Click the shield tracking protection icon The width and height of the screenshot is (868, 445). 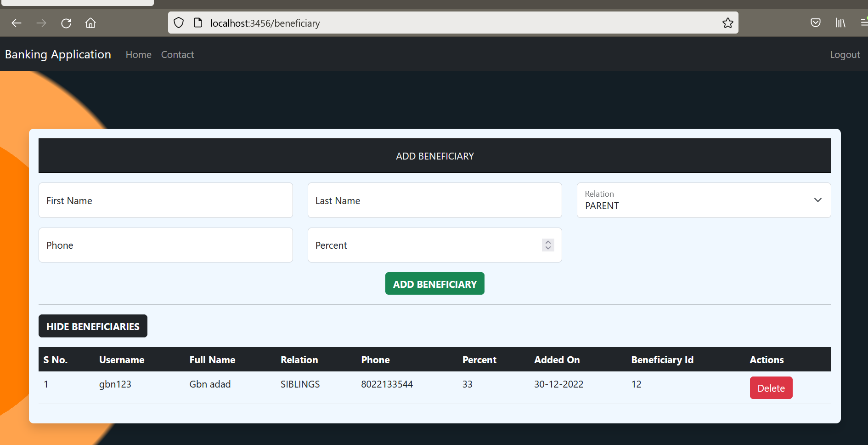(178, 23)
